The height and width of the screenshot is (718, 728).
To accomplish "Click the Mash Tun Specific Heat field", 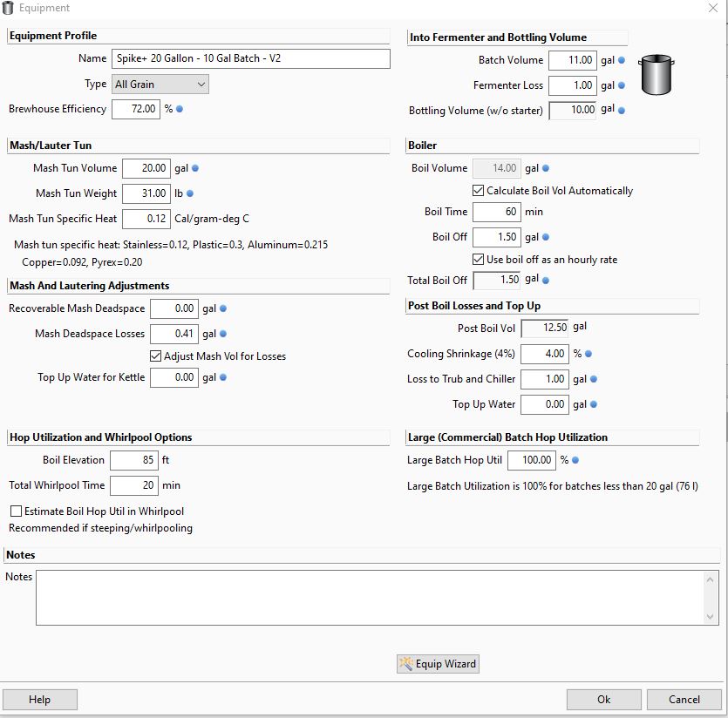I will coord(146,219).
